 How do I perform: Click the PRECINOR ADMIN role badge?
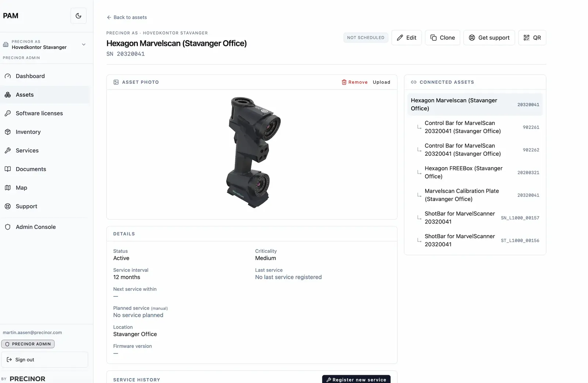[28, 344]
